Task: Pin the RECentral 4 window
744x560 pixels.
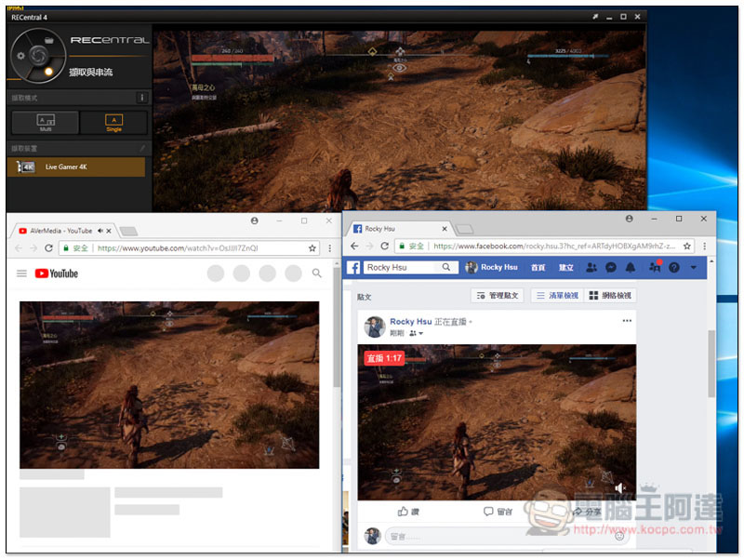Action: coord(595,17)
